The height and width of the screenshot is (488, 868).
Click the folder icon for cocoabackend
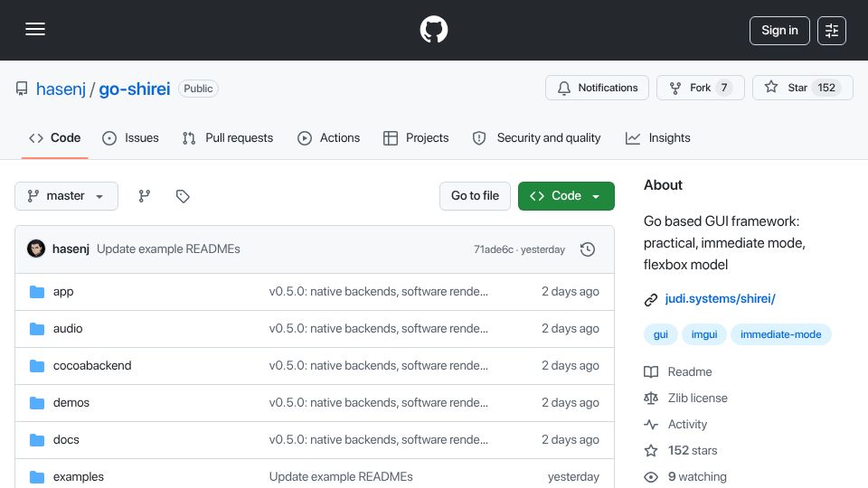[x=37, y=366]
